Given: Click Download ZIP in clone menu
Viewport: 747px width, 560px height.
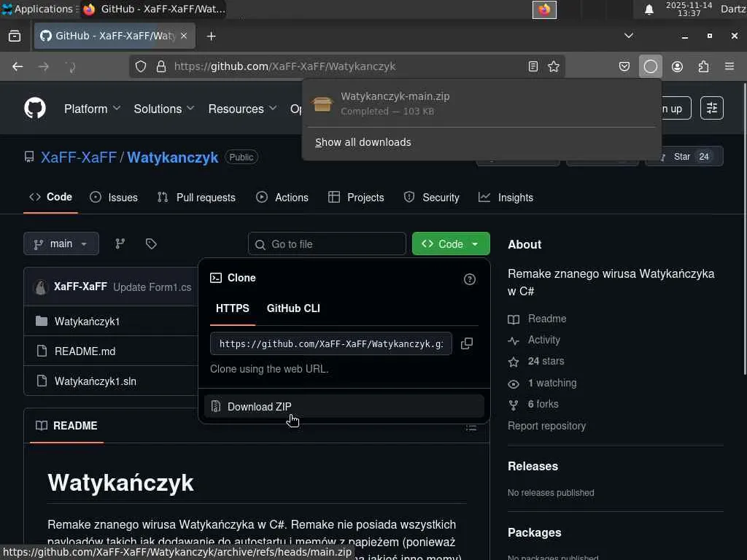Looking at the screenshot, I should (344, 407).
